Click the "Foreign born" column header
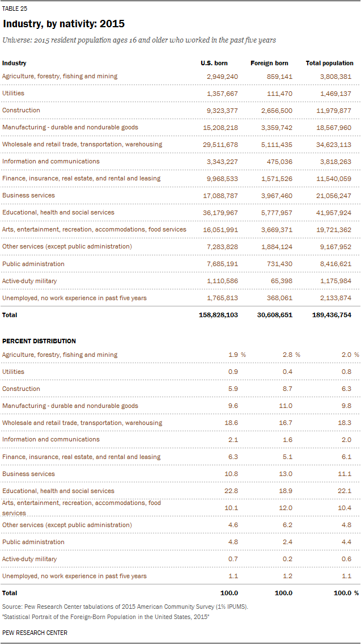This screenshot has width=361, height=644. [269, 63]
